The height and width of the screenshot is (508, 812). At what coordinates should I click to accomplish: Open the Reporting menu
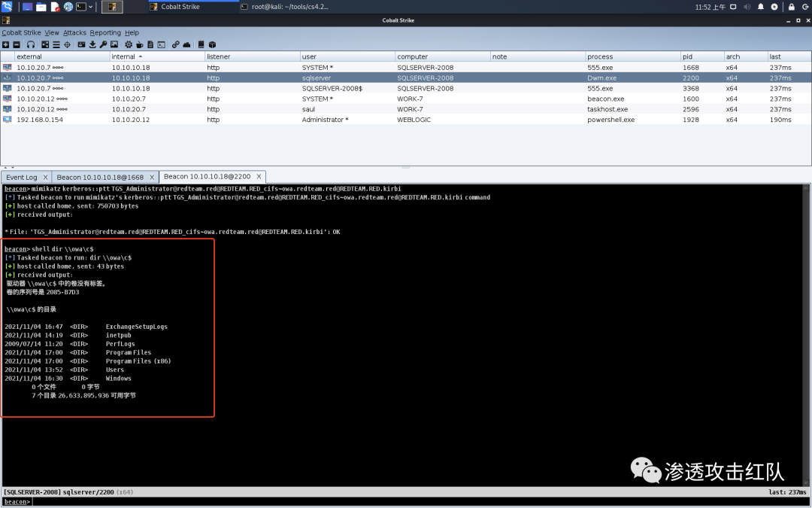click(105, 33)
